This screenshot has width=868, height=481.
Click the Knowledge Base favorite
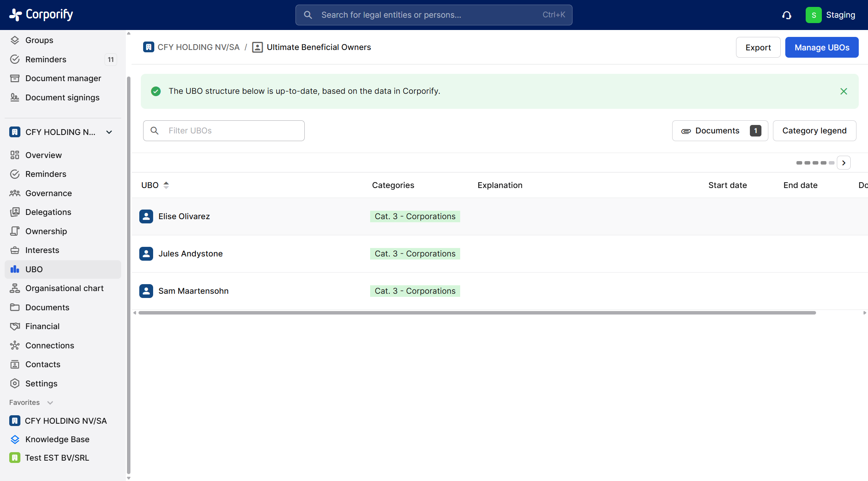[x=57, y=439]
